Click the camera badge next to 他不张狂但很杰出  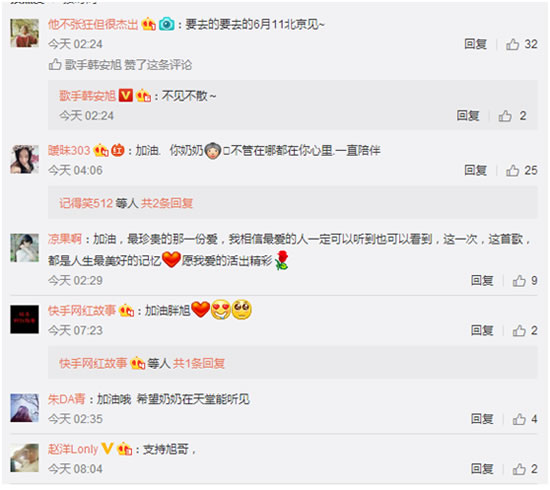pos(166,24)
